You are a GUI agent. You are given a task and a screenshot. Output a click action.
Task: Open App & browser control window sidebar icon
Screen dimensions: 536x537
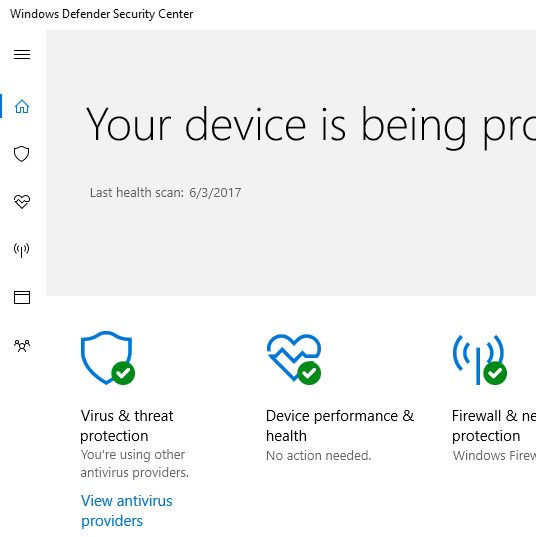pyautogui.click(x=22, y=297)
